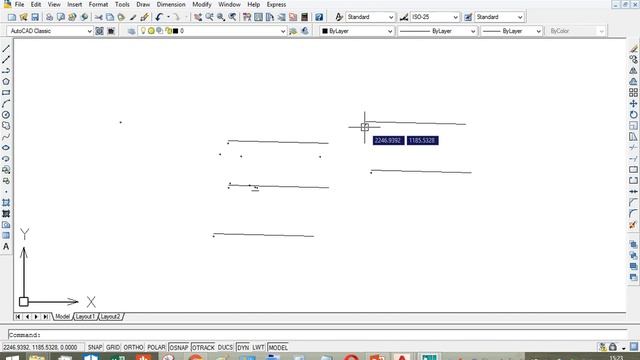Select the Arc draw tool
Screen dimensions: 640x360
tap(6, 104)
